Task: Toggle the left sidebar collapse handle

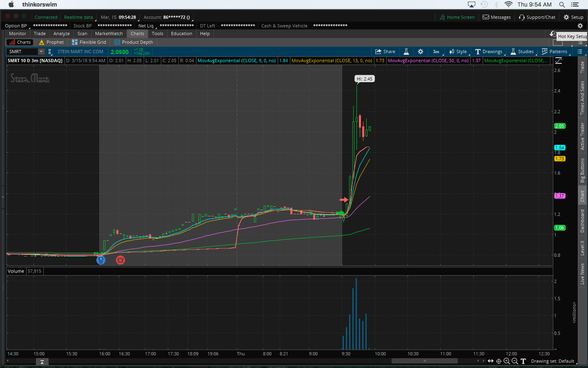Action: (x=3, y=197)
